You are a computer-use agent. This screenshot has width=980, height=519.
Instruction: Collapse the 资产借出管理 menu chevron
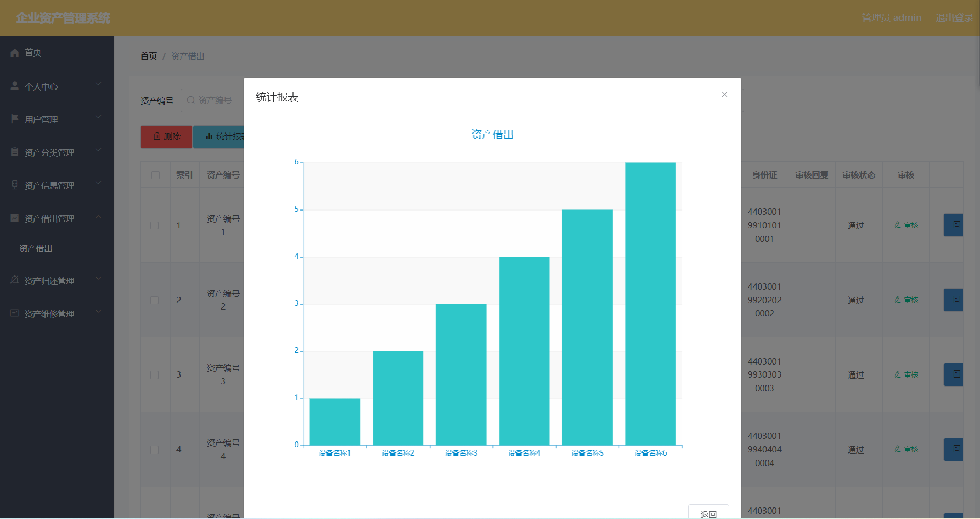click(x=98, y=216)
